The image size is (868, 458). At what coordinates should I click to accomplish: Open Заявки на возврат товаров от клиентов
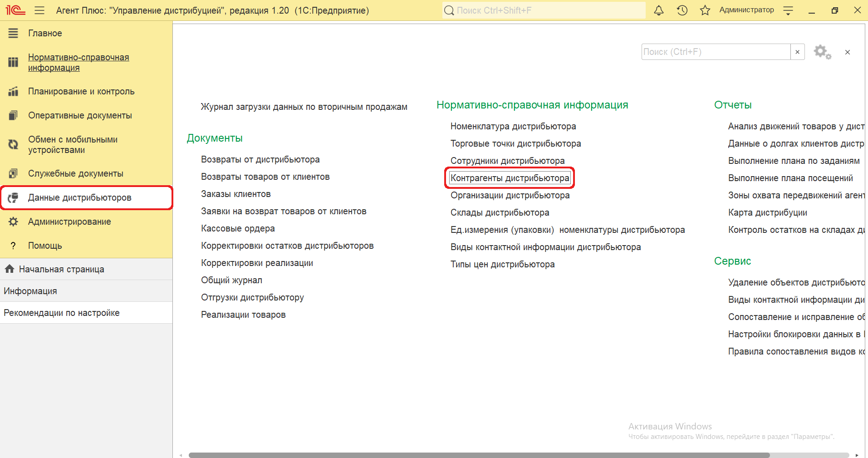pyautogui.click(x=284, y=212)
